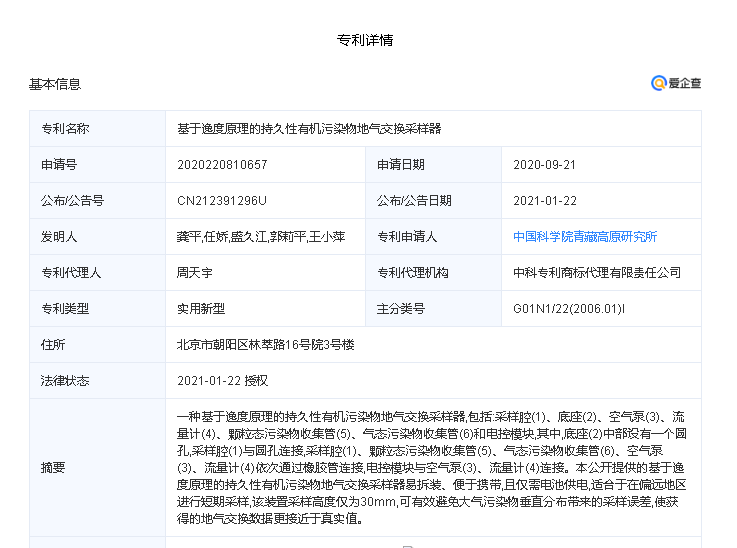The width and height of the screenshot is (737, 548).
Task: Open the 中国科学院青藏高原研究所 applicant link
Action: (585, 237)
